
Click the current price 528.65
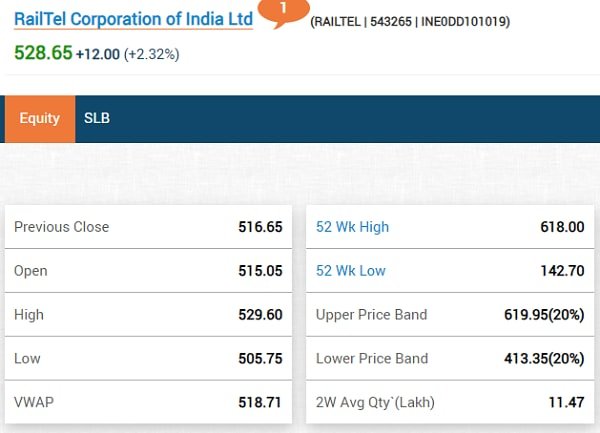pos(43,53)
